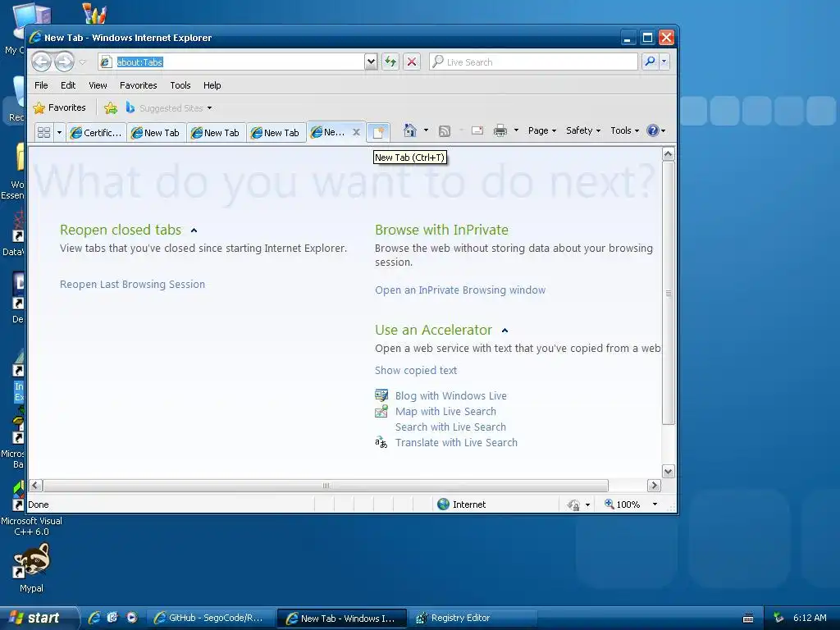Image resolution: width=840 pixels, height=630 pixels.
Task: Click the Back navigation arrow
Action: (x=41, y=62)
